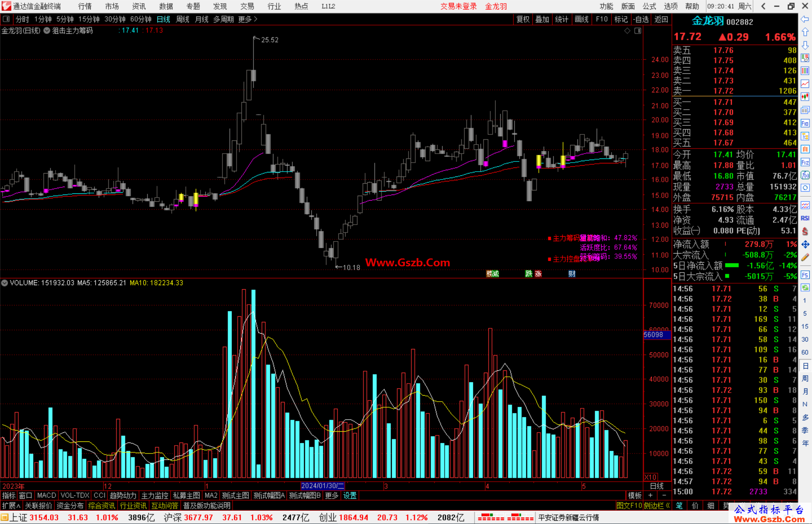Switch sidebar period to 日

pyautogui.click(x=805, y=365)
